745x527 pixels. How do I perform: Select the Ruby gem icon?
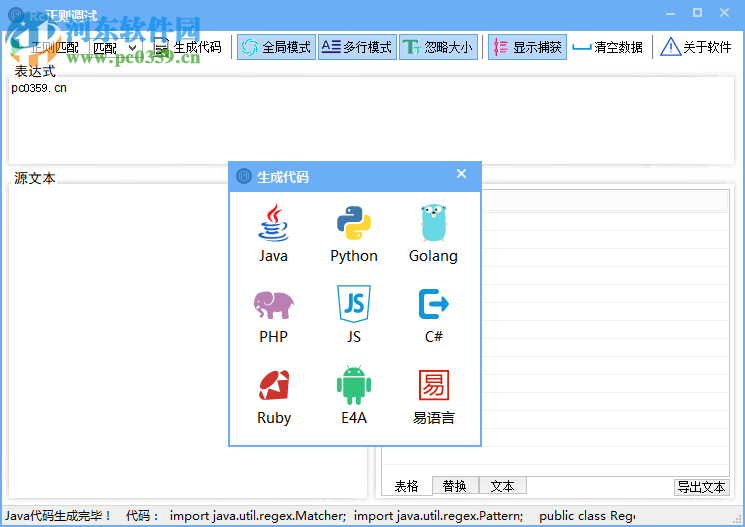tap(274, 397)
